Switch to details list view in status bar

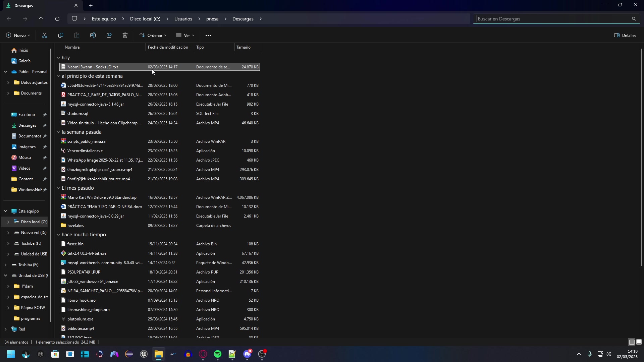(632, 342)
